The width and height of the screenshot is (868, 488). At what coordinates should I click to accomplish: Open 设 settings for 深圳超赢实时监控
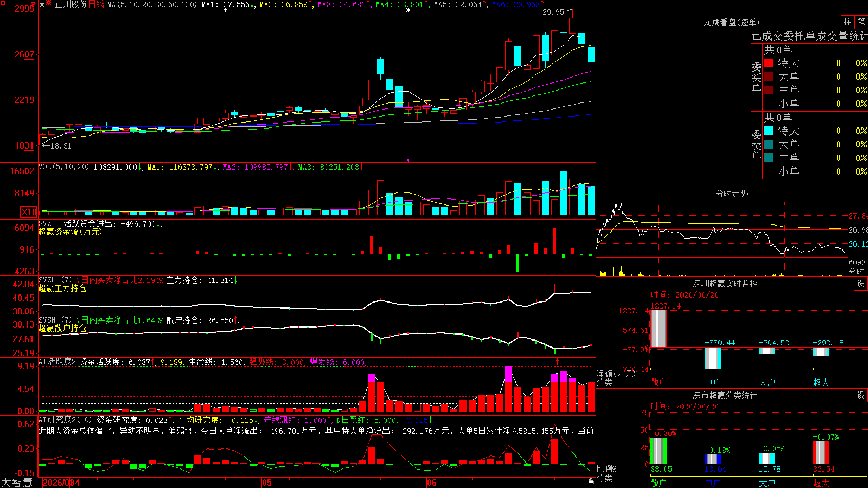click(x=861, y=284)
